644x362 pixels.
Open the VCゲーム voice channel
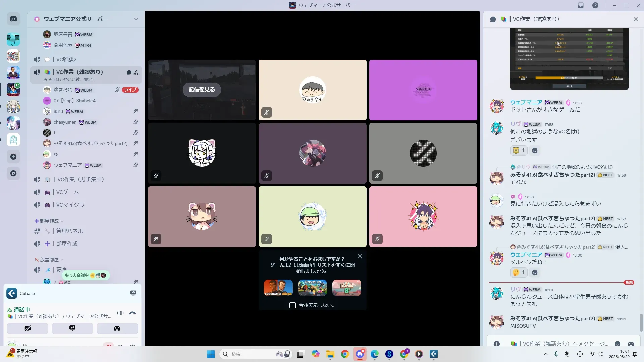(x=68, y=192)
